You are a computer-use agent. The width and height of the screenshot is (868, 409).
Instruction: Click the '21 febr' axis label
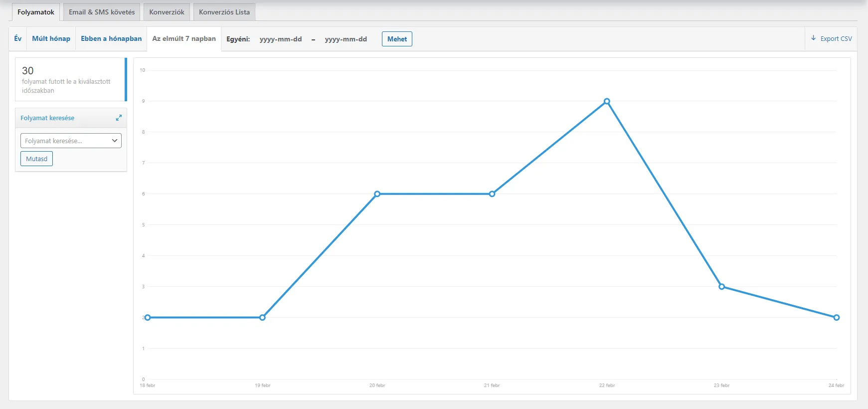pyautogui.click(x=492, y=386)
